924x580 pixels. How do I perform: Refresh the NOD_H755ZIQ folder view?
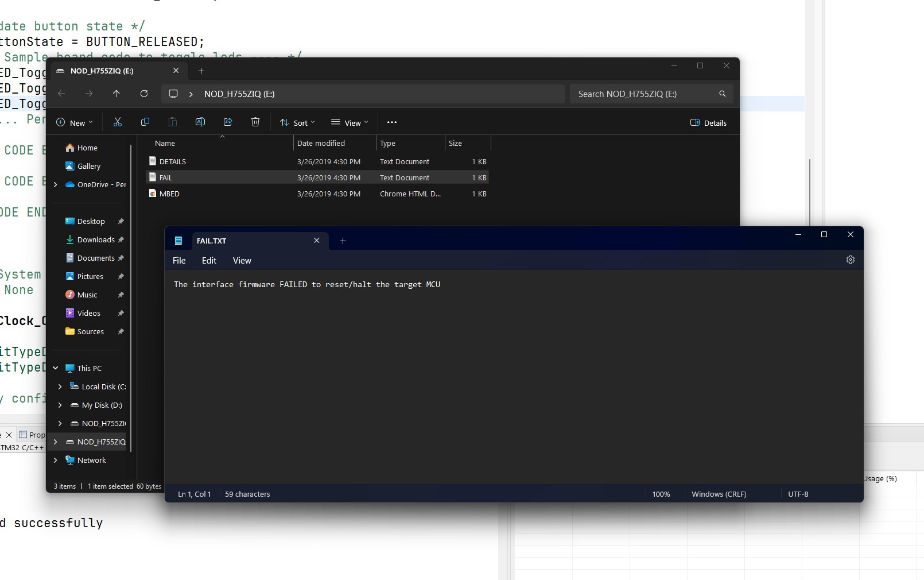click(144, 94)
